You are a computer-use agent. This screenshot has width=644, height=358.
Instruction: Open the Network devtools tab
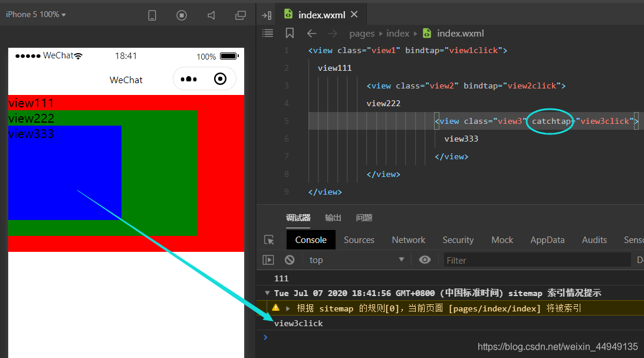pos(408,240)
